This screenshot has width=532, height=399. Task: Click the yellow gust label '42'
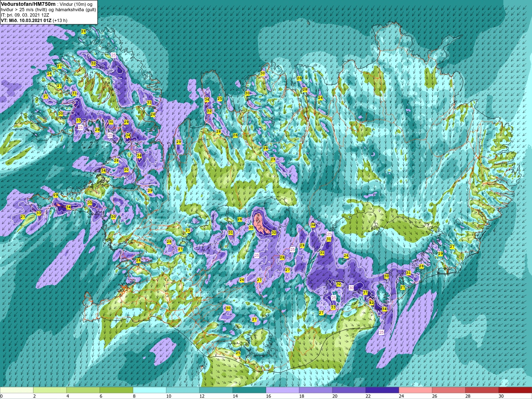(x=372, y=303)
